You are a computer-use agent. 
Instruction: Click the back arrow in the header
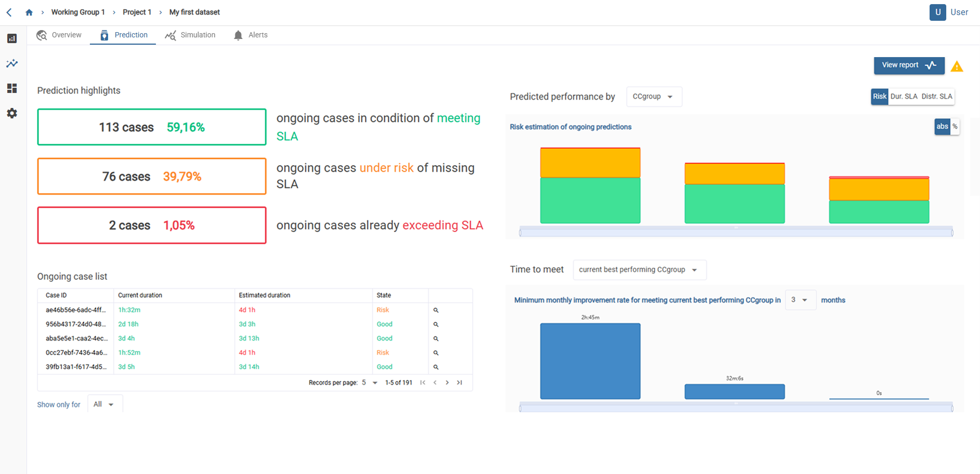(x=9, y=12)
